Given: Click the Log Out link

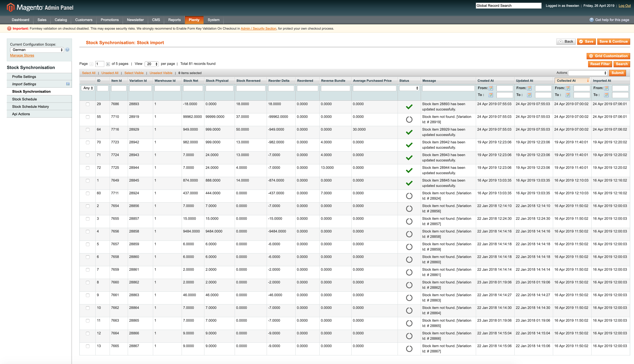Looking at the screenshot, I should tap(625, 5).
